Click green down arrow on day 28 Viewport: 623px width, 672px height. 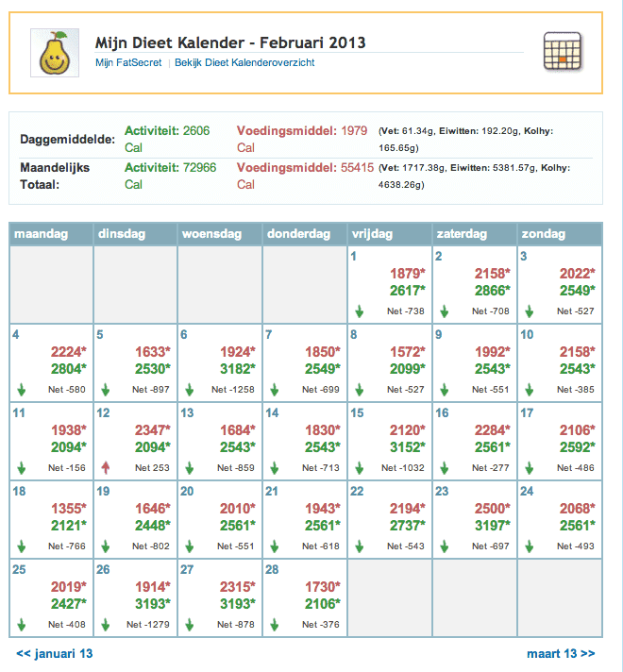coord(275,625)
